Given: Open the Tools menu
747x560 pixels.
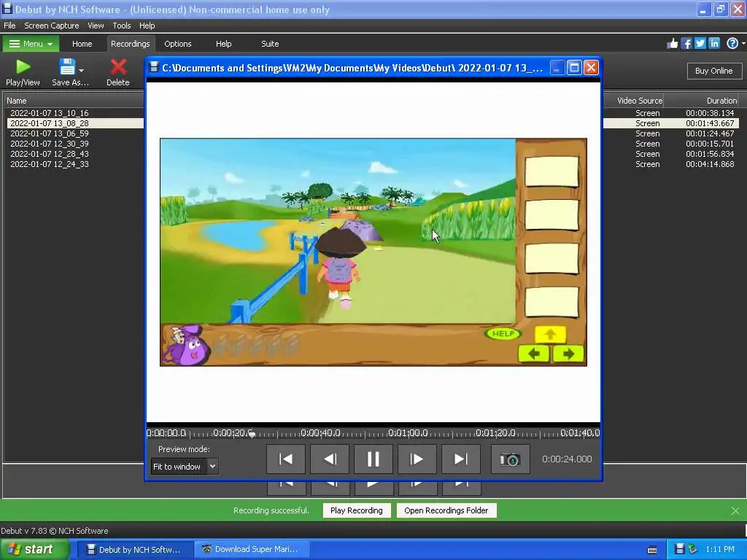Looking at the screenshot, I should click(122, 26).
